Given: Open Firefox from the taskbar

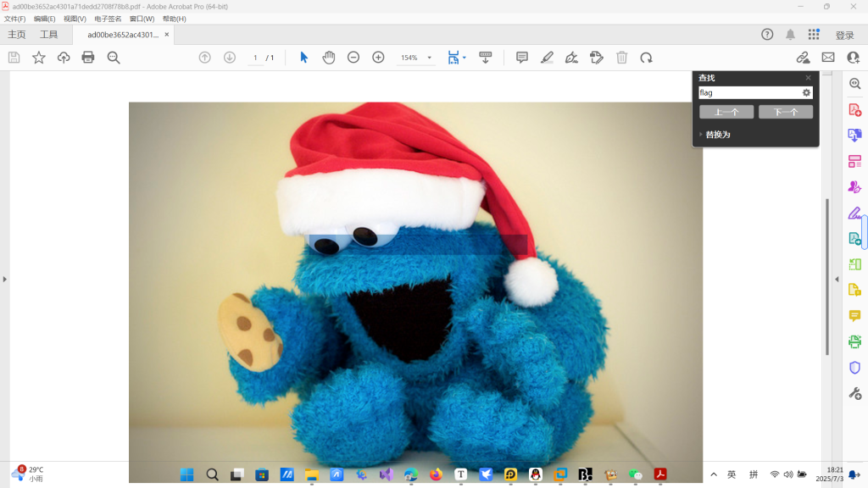Looking at the screenshot, I should pos(436,474).
